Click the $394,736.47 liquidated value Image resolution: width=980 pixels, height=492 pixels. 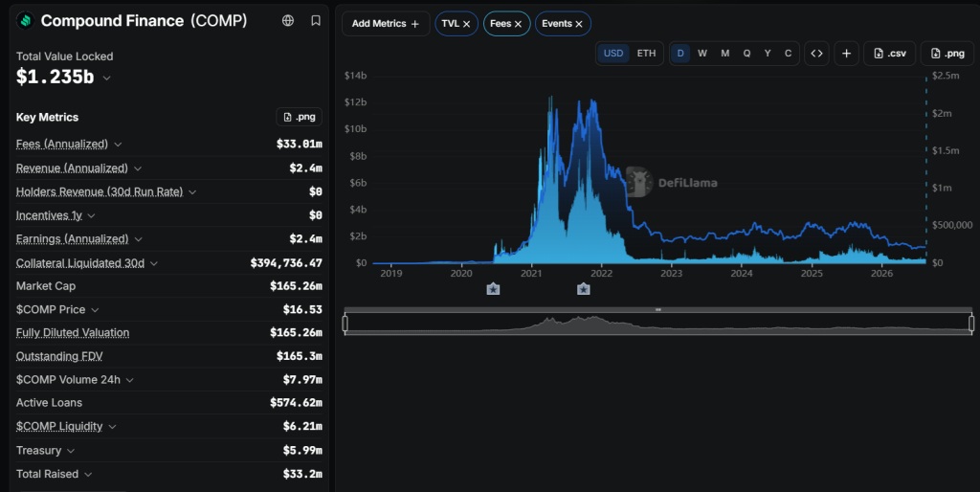pyautogui.click(x=286, y=262)
